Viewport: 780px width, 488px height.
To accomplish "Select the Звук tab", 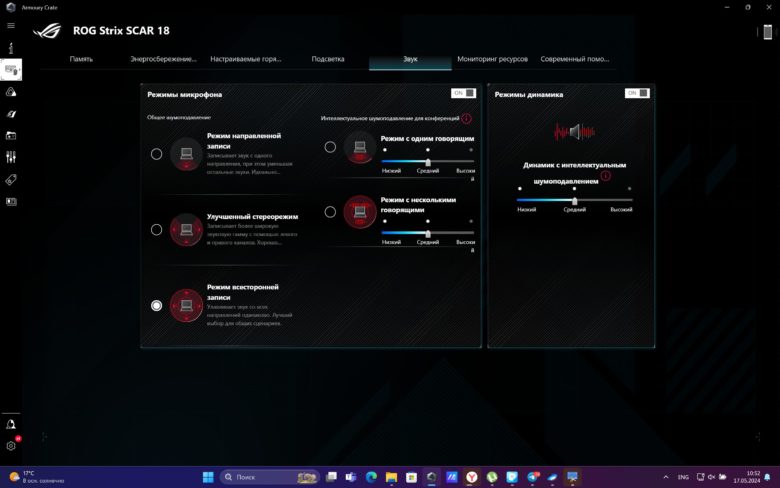I will pos(410,59).
